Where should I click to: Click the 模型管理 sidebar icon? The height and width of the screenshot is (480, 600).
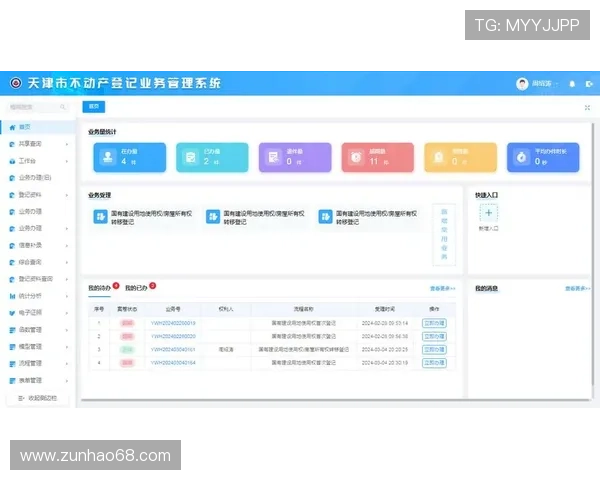tap(12, 347)
